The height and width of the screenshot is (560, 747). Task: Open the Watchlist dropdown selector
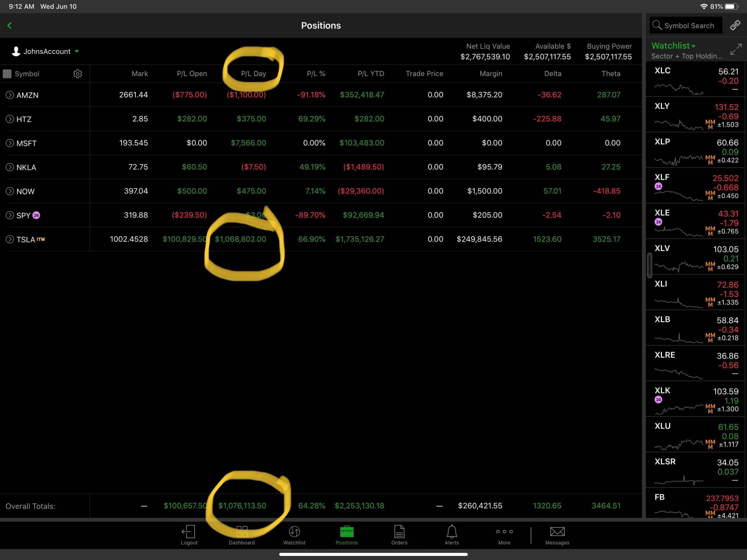pos(673,46)
